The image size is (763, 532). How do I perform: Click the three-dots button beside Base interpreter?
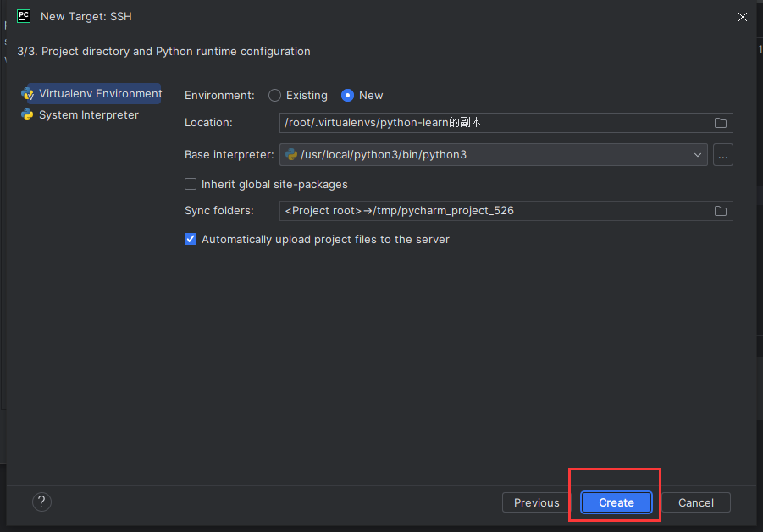pos(722,155)
